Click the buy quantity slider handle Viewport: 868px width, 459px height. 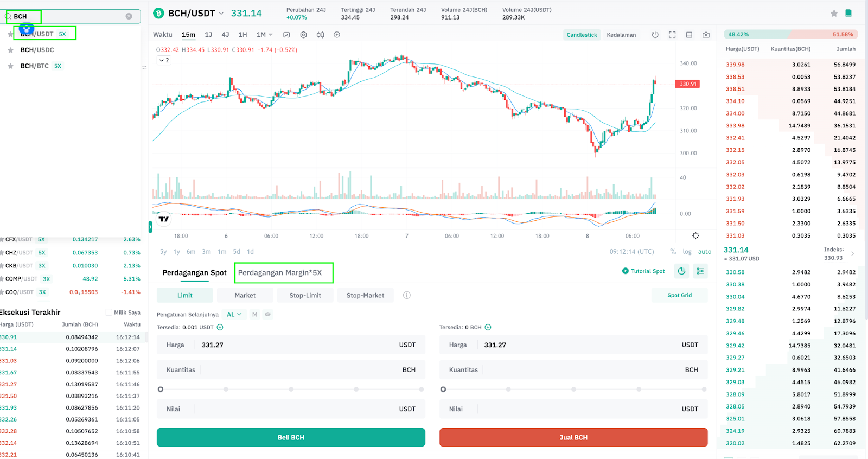coord(161,389)
